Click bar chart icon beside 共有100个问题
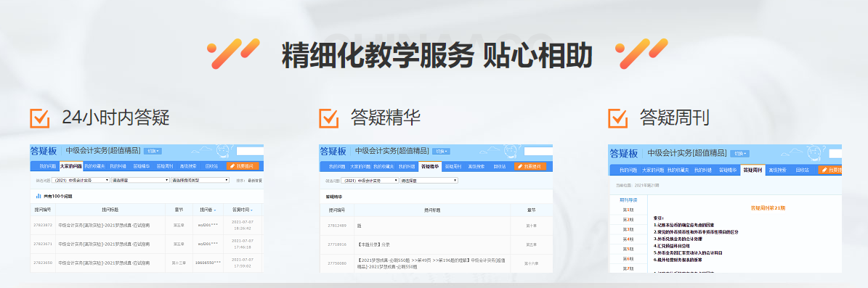The width and height of the screenshot is (868, 288). pos(38,196)
